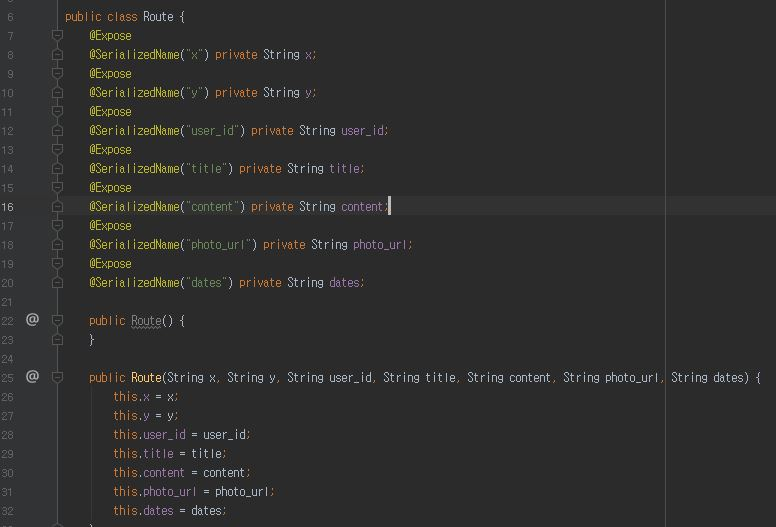Fold the Route constructor with parameters on line 25
The width and height of the screenshot is (776, 527).
coord(57,378)
